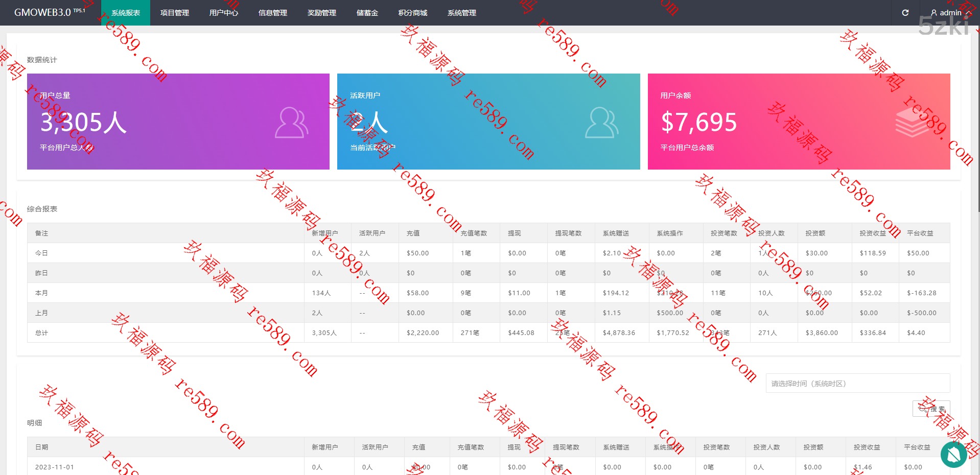Toggle the green muted notification bell

(x=953, y=454)
